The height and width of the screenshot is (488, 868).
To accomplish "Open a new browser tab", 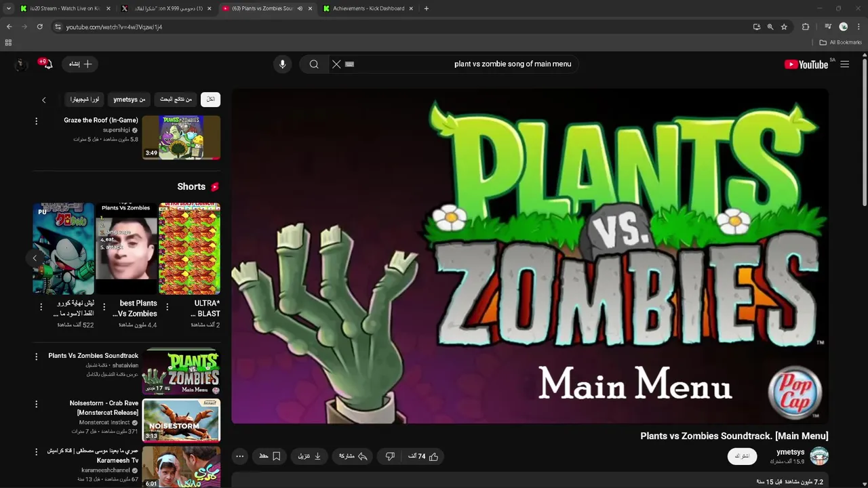I will point(427,9).
